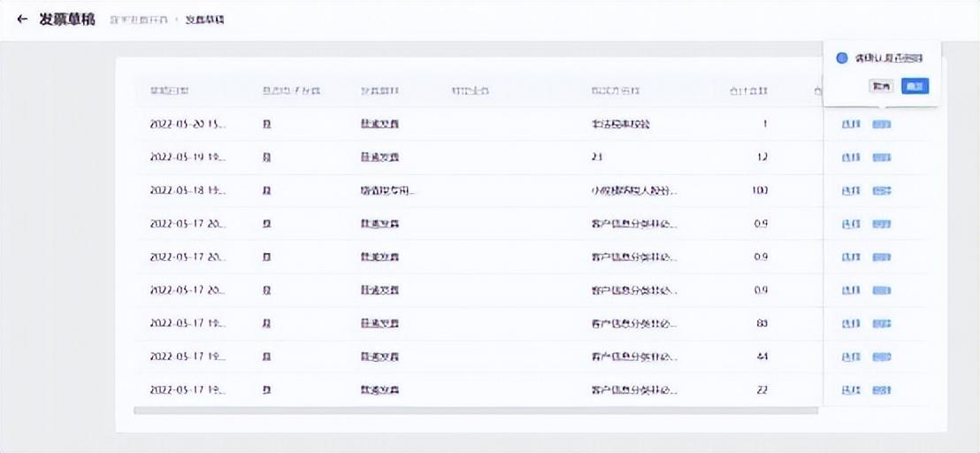Image resolution: width=980 pixels, height=453 pixels.
Task: Click the date cell 2022-05-18 19...
Action: click(x=188, y=190)
